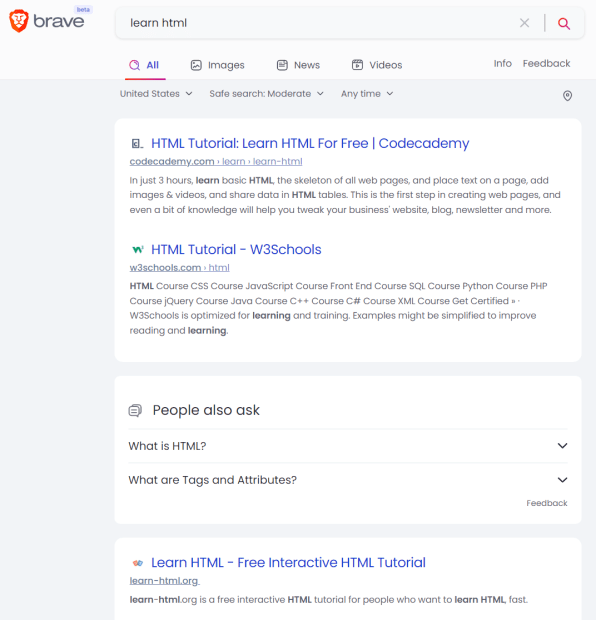Switch to the Images tab
596x620 pixels.
(218, 65)
